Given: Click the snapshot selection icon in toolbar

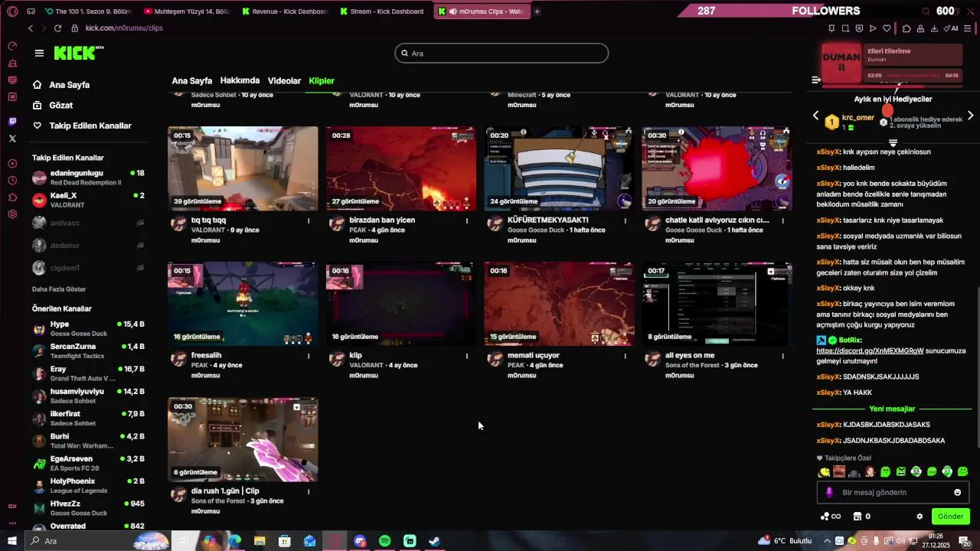Looking at the screenshot, I should 845,28.
